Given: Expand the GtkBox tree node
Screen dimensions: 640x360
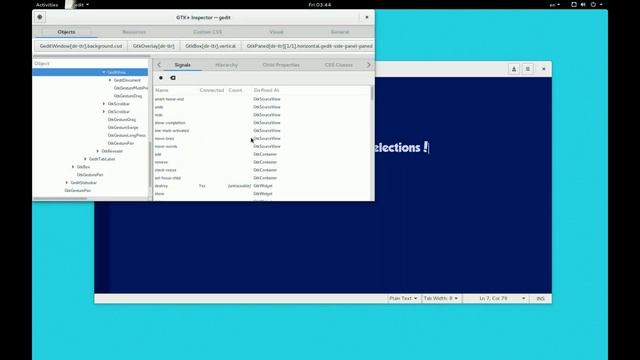Looking at the screenshot, I should [73, 167].
